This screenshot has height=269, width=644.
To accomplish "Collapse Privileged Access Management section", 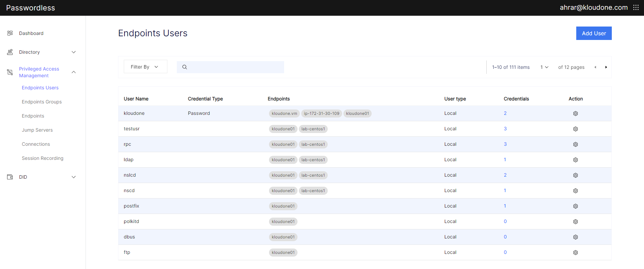I will point(74,72).
